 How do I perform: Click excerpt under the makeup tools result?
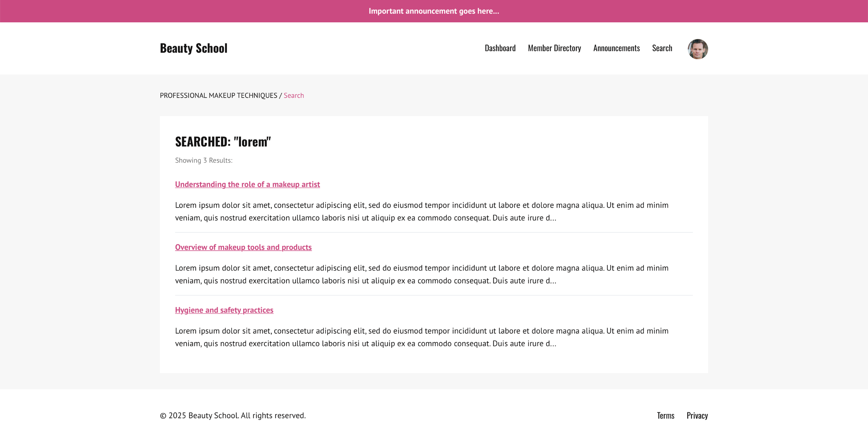point(421,274)
